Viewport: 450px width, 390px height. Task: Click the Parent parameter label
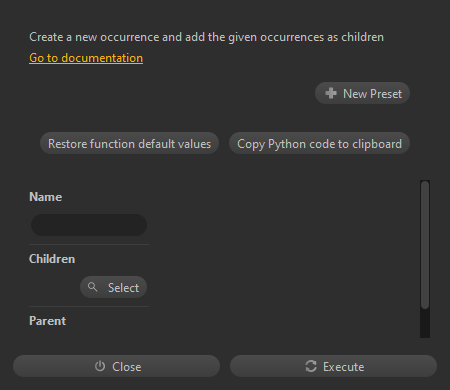47,321
